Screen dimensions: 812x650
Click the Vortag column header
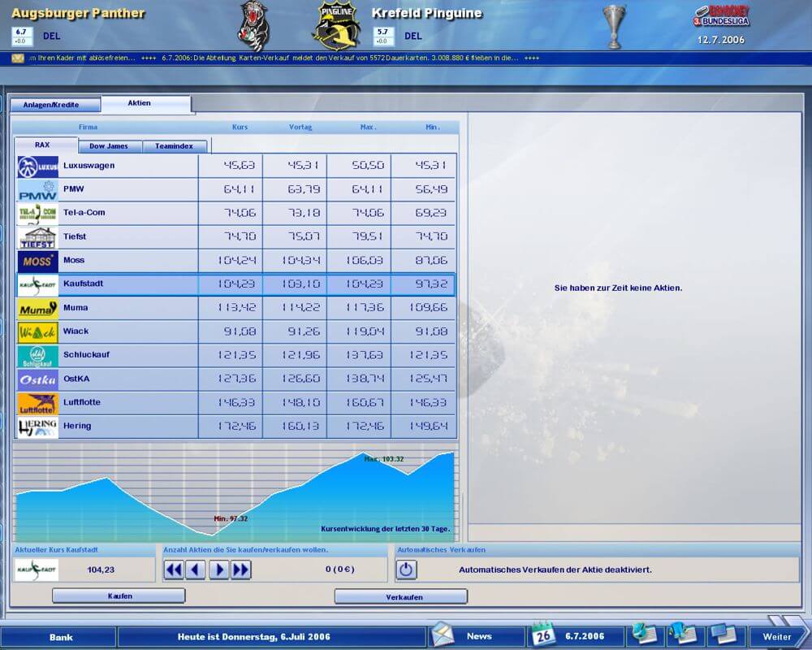tap(300, 127)
